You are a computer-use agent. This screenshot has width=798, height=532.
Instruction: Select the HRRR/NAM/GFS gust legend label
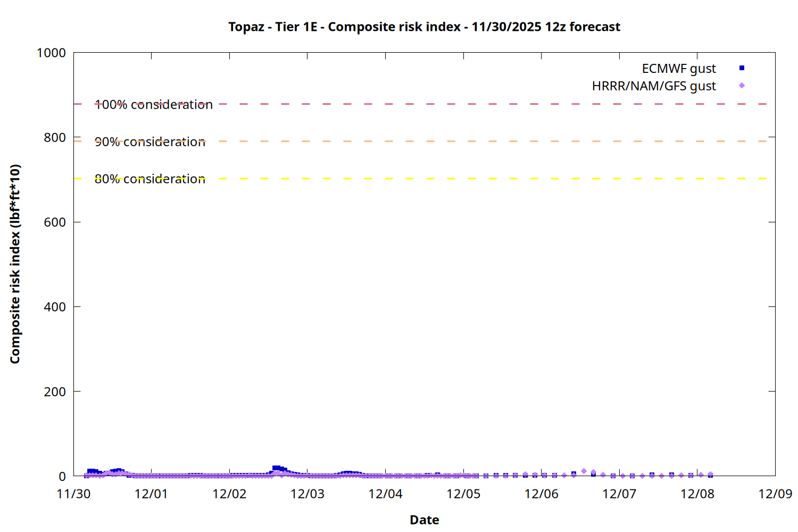(x=654, y=86)
